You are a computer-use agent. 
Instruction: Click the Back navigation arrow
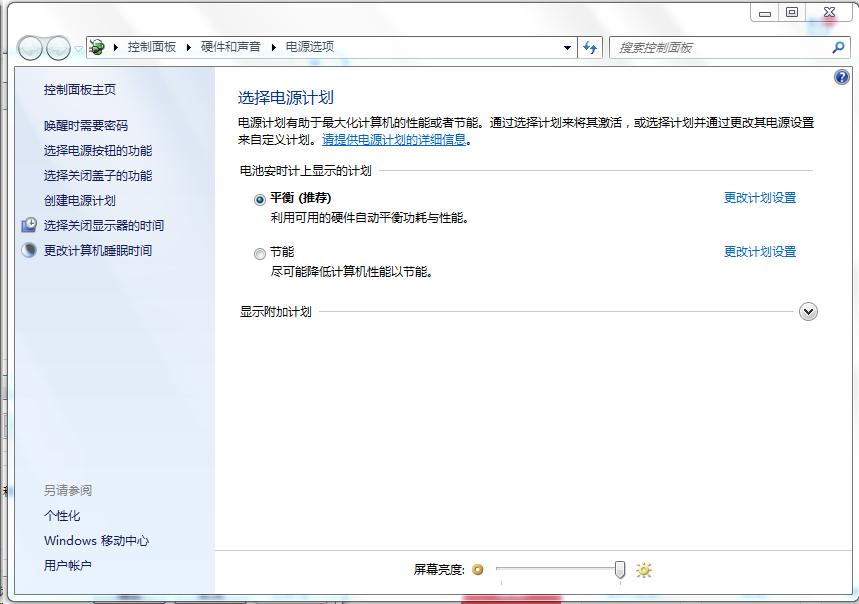coord(29,47)
